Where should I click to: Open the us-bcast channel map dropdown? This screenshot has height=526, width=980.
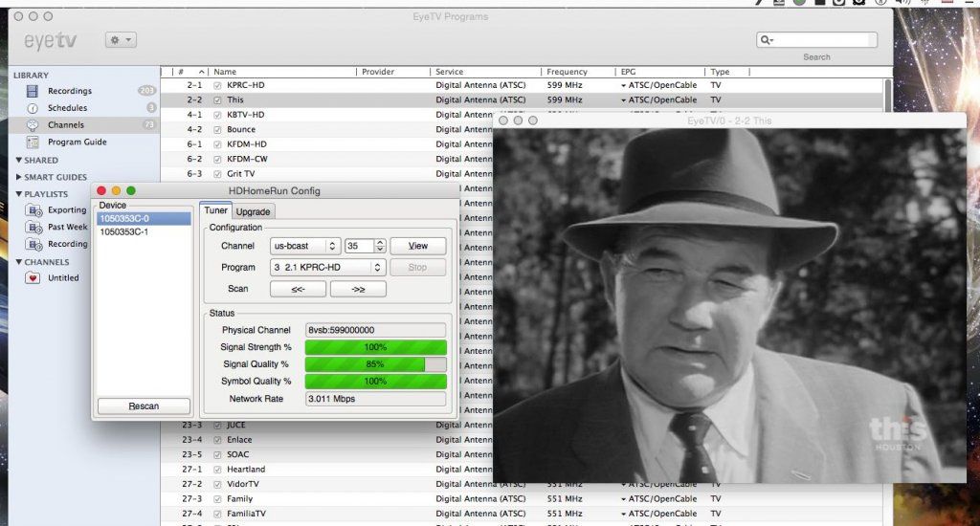[305, 246]
